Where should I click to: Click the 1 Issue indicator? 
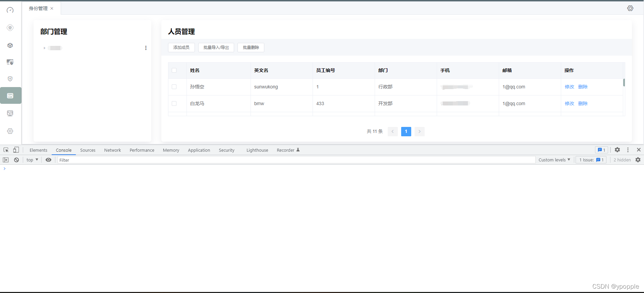591,160
